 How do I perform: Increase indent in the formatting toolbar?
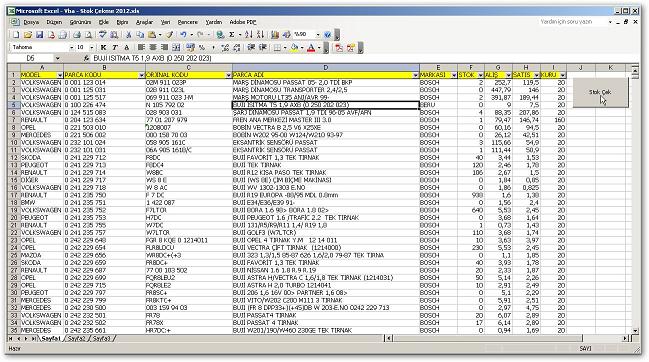coord(262,48)
